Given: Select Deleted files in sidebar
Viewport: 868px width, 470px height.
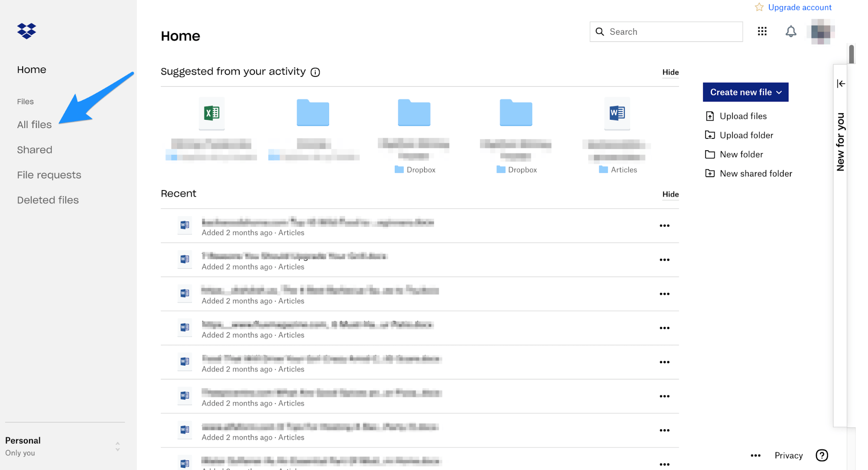Looking at the screenshot, I should 47,200.
